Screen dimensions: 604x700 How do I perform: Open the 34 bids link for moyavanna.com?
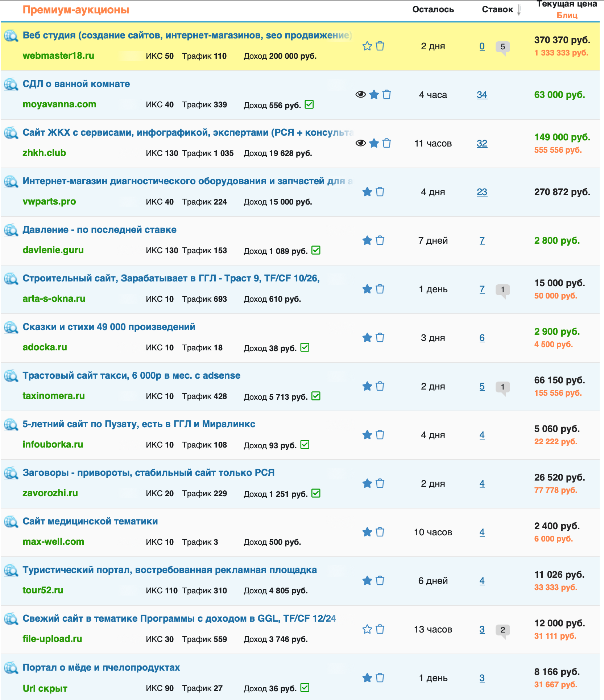click(x=482, y=95)
